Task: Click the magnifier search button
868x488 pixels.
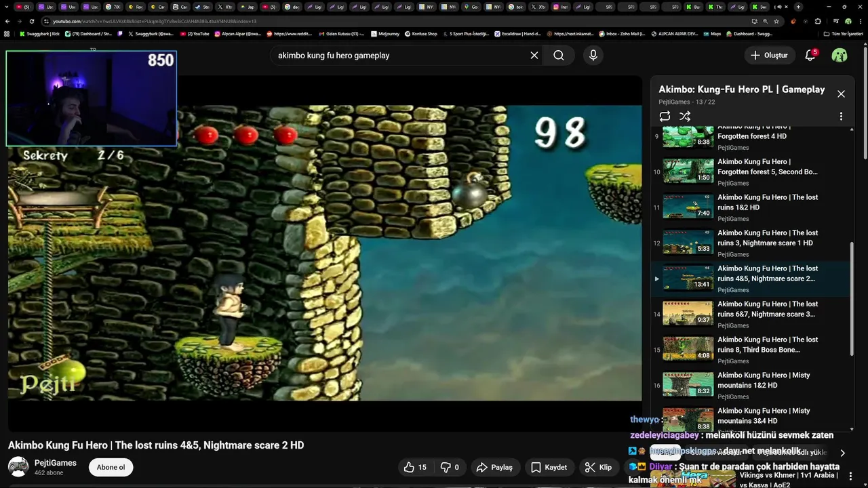Action: point(559,56)
